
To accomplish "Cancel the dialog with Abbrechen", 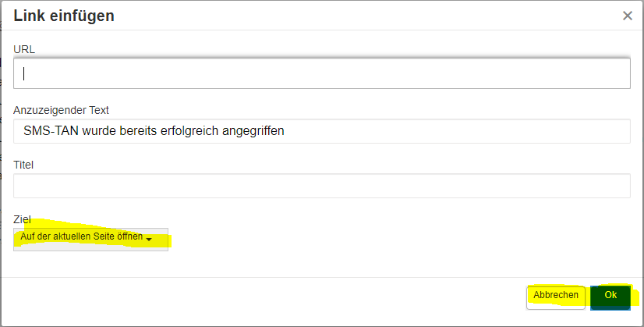I will pyautogui.click(x=556, y=297).
